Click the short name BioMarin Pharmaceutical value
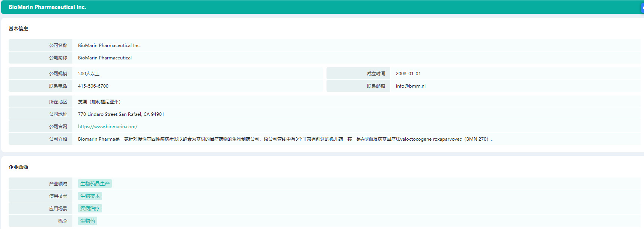This screenshot has width=644, height=229. point(105,58)
